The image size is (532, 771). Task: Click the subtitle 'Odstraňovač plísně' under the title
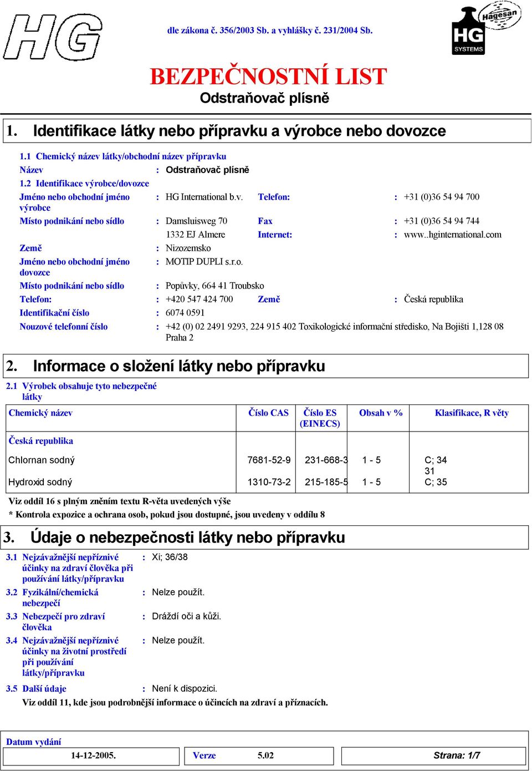pos(265,98)
